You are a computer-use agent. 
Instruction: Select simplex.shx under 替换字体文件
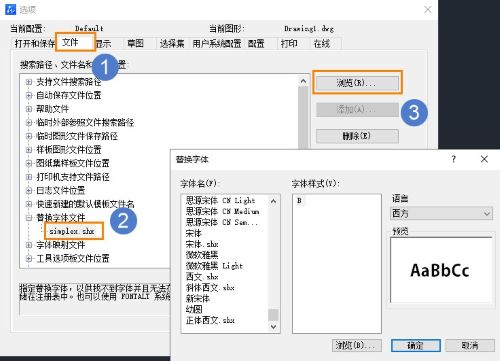[72, 231]
